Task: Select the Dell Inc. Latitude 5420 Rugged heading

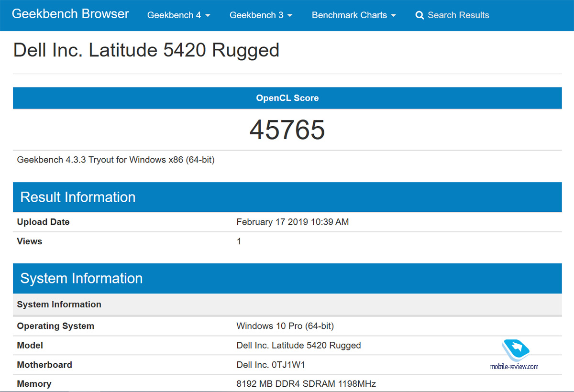Action: [146, 50]
